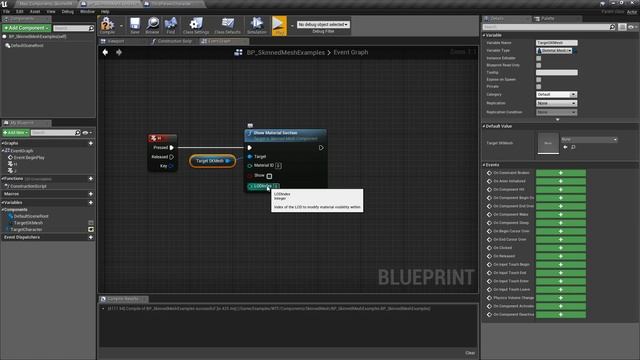This screenshot has height=360, width=640.
Task: Select the Target SKMesh variable node
Action: pos(212,161)
